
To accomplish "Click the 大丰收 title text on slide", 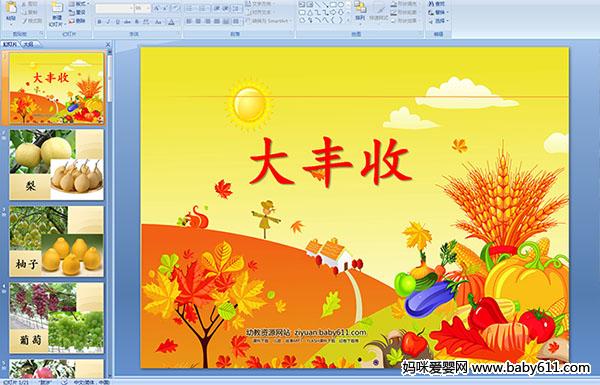I will [330, 162].
